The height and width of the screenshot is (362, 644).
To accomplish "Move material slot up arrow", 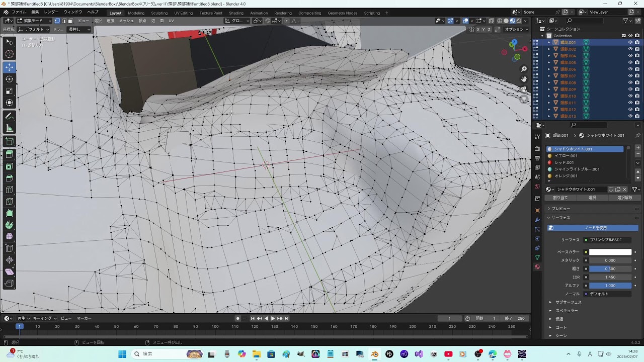I will [x=638, y=171].
